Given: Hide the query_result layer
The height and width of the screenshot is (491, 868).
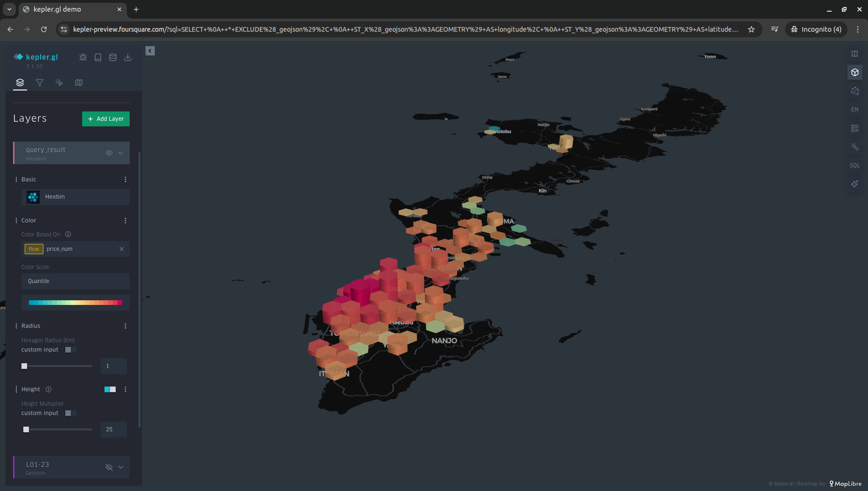Looking at the screenshot, I should click(109, 153).
